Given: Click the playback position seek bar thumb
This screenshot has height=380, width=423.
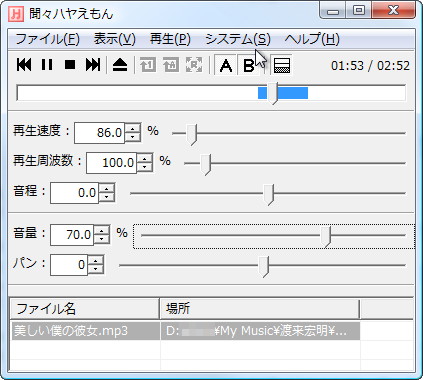Looking at the screenshot, I should coord(273,93).
